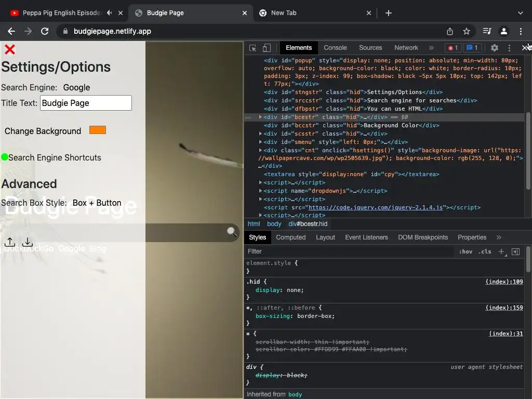Expand the div#smenu node

coord(260,142)
